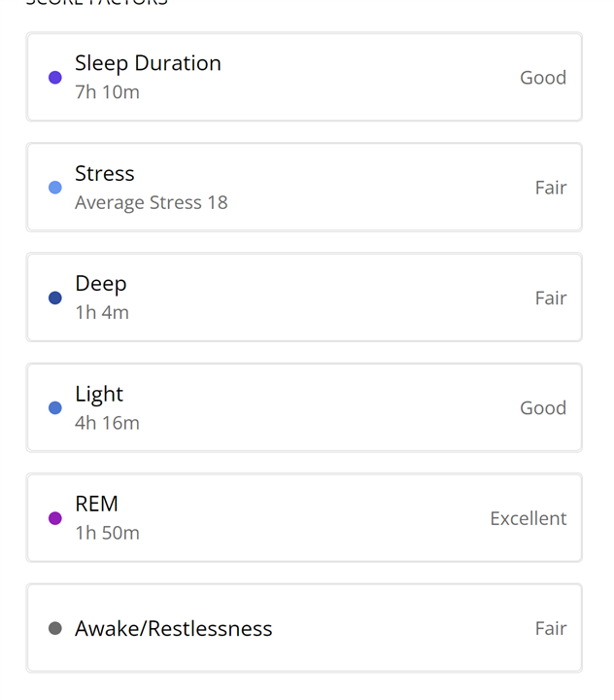Click the Excellent rating on REM card
This screenshot has width=614, height=700.
click(x=529, y=518)
